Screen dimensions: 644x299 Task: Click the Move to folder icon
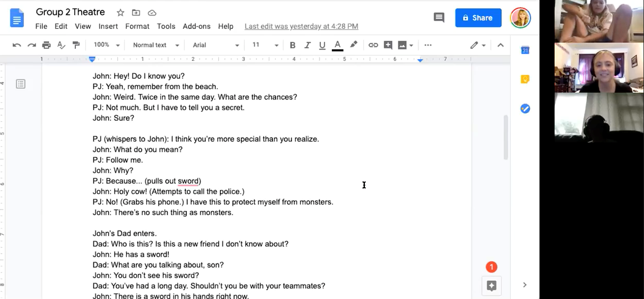click(x=136, y=12)
